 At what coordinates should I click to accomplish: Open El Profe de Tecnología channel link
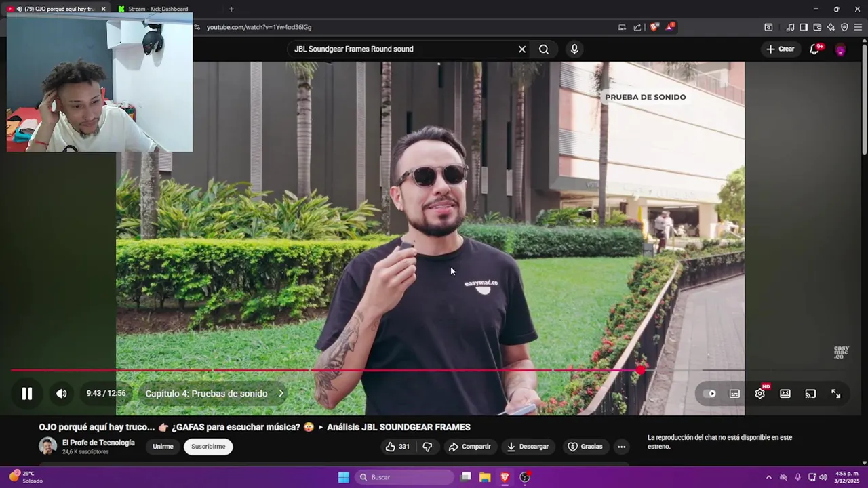point(98,443)
